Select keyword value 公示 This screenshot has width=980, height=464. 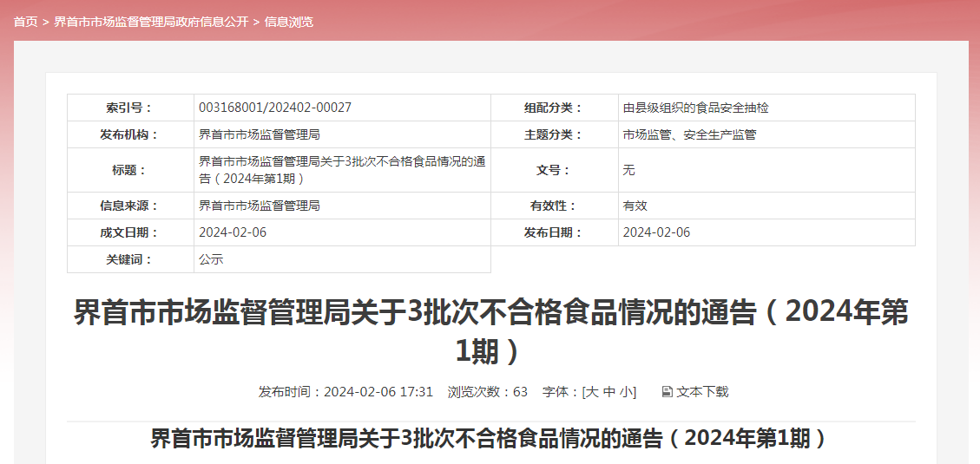tap(211, 259)
